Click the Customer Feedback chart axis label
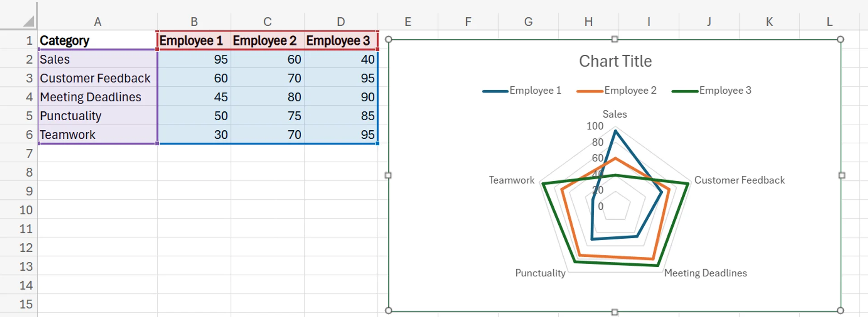The height and width of the screenshot is (317, 868). point(740,180)
